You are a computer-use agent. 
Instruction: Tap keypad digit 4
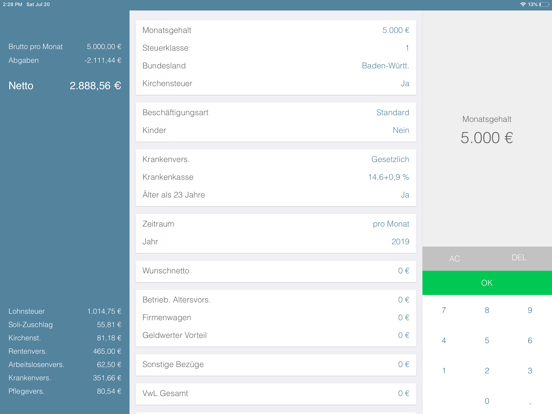[x=444, y=341]
